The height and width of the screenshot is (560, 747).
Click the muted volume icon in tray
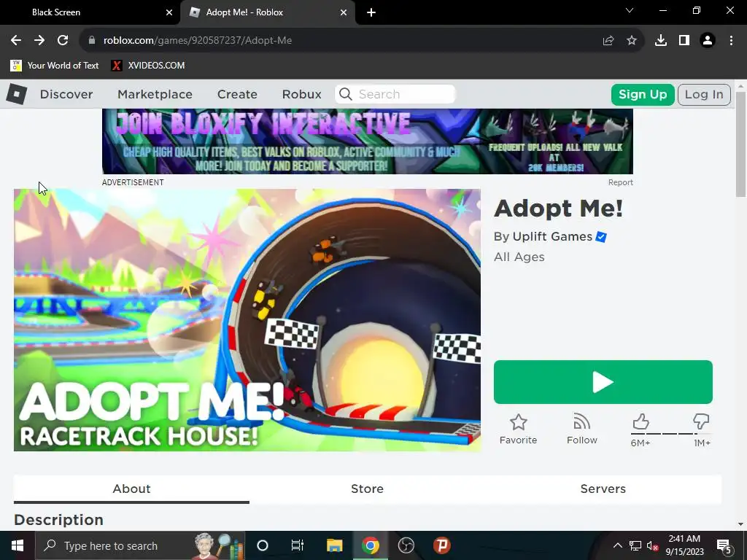click(x=652, y=545)
